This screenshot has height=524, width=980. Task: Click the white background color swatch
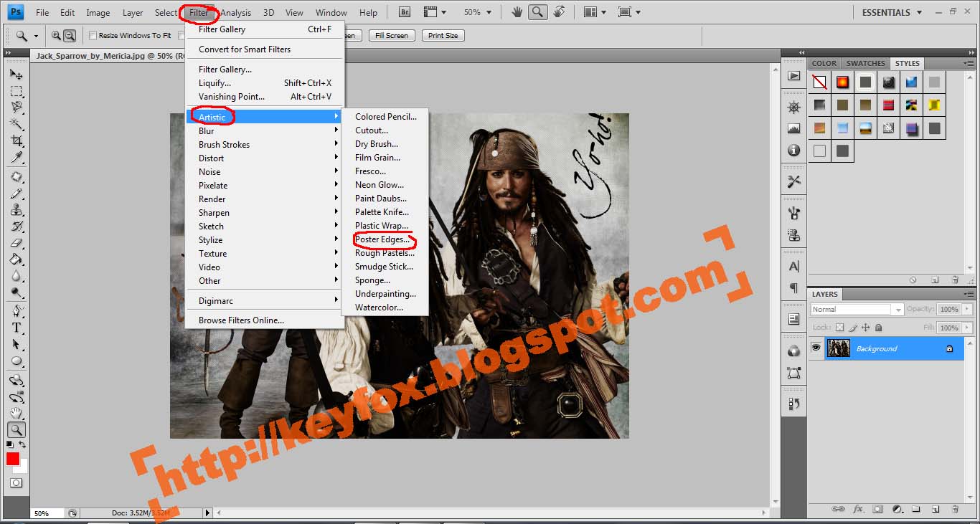pyautogui.click(x=23, y=467)
